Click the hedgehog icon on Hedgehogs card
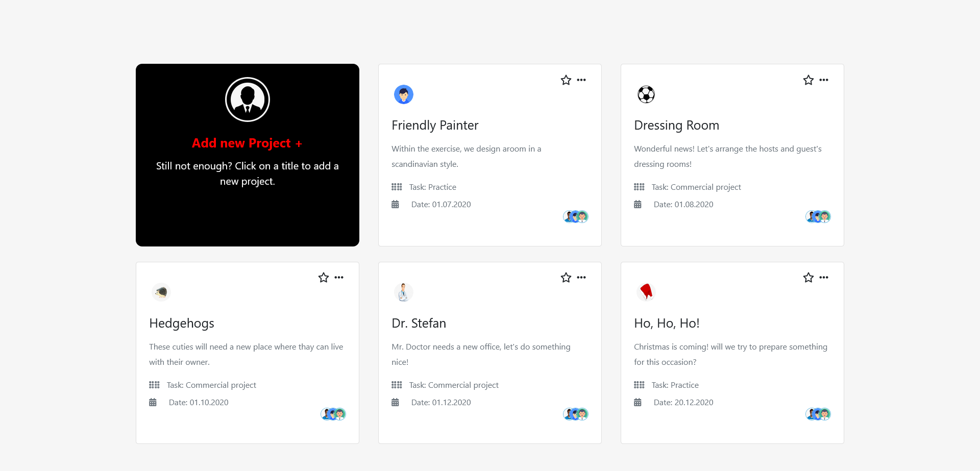 pyautogui.click(x=161, y=292)
